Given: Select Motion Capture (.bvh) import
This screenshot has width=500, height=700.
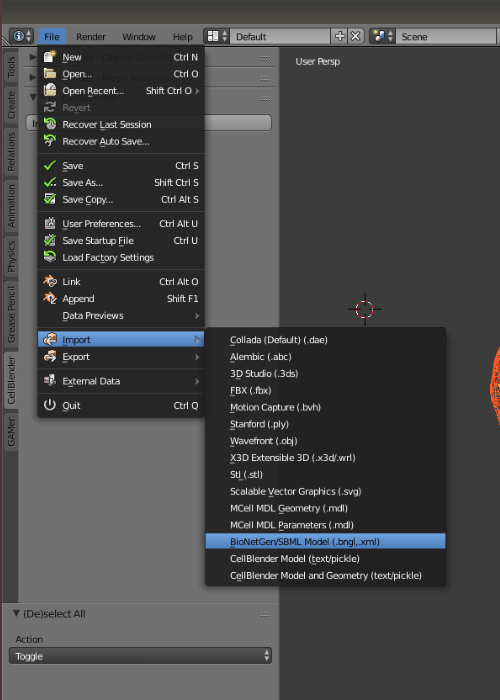Looking at the screenshot, I should (325, 407).
